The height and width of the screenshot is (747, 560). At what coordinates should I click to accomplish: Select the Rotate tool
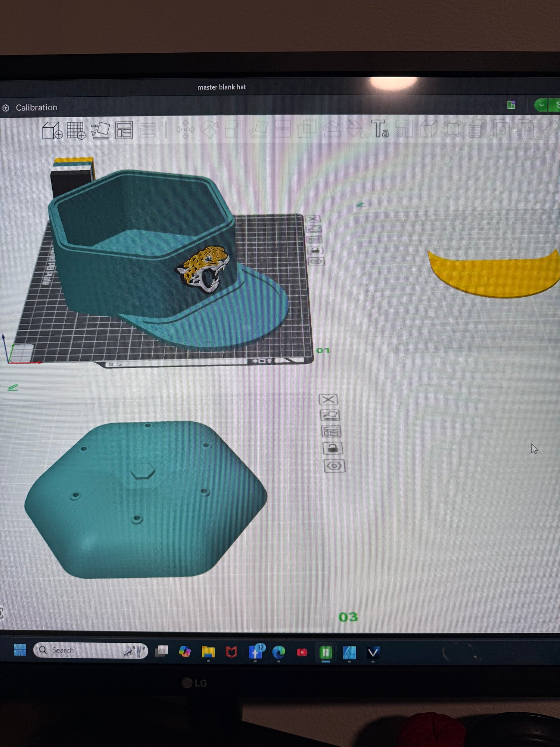coord(209,130)
